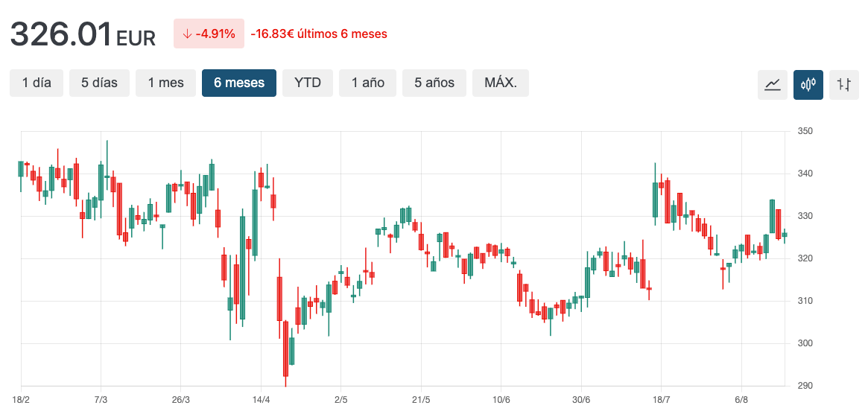Select the 1 día time range
This screenshot has width=868, height=417.
tap(37, 83)
